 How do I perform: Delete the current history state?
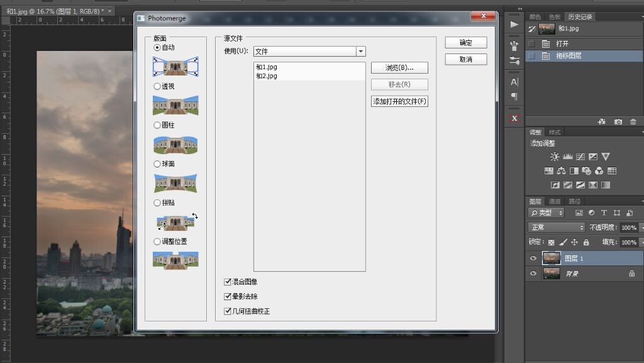(x=633, y=121)
